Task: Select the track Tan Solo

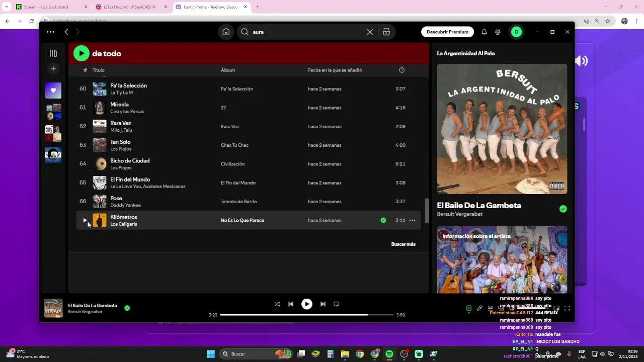Action: [120, 142]
